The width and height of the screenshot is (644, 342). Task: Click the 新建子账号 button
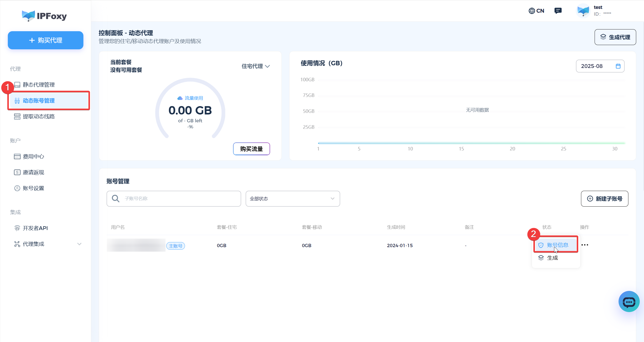point(604,199)
